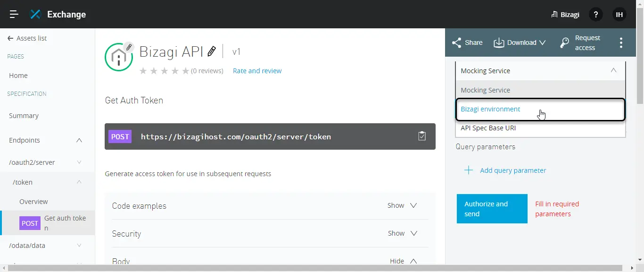Click the Request access label
644x272 pixels.
(587, 43)
